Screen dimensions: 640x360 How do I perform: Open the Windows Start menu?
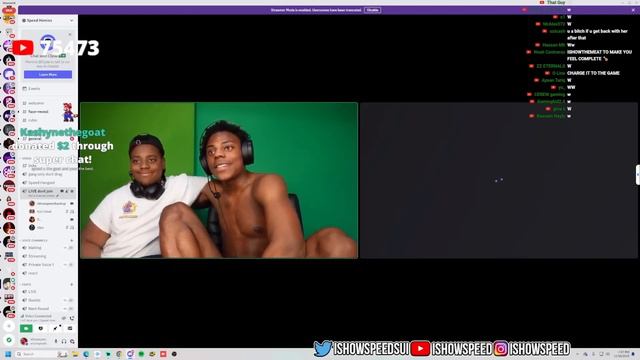click(8, 354)
